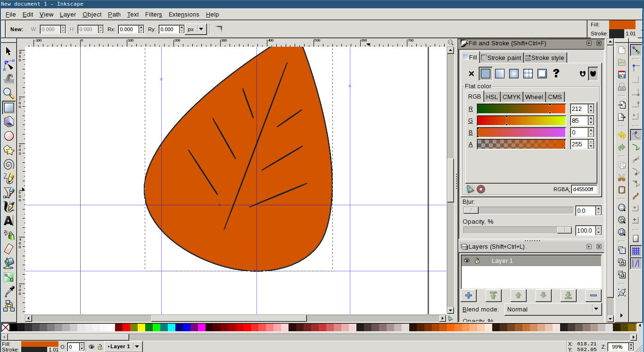Click the Undo arrow icon
Viewport: 644px width, 352px height.
622,135
